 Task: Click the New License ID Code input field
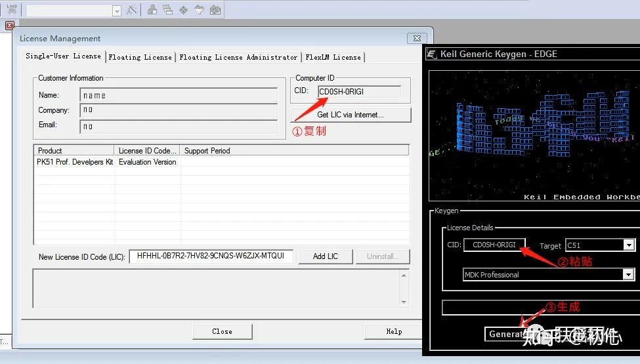(x=211, y=256)
